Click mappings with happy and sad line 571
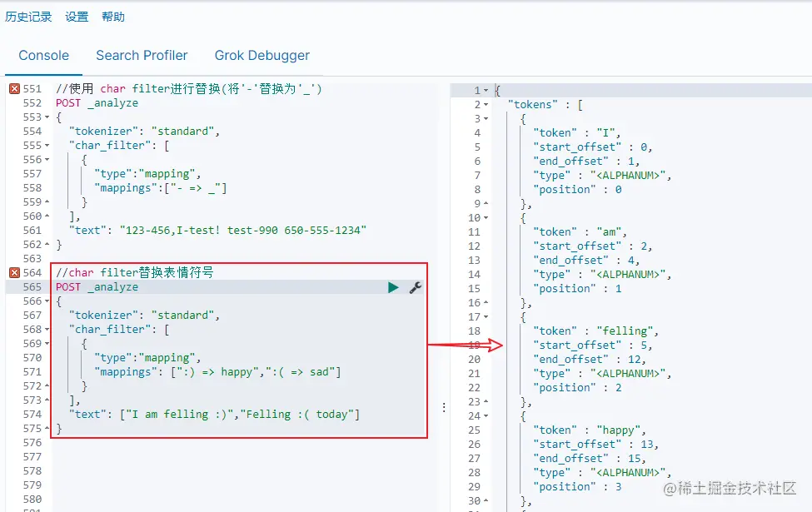Screen dimensions: 812x512 (x=217, y=372)
